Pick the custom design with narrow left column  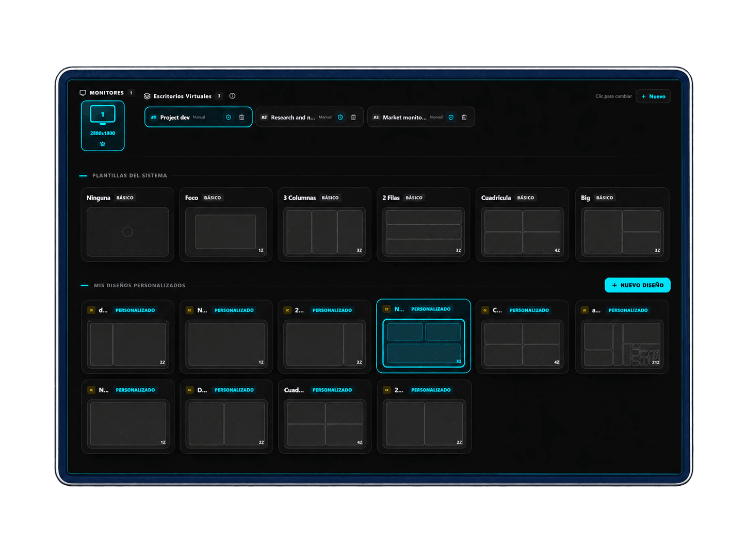pos(127,337)
